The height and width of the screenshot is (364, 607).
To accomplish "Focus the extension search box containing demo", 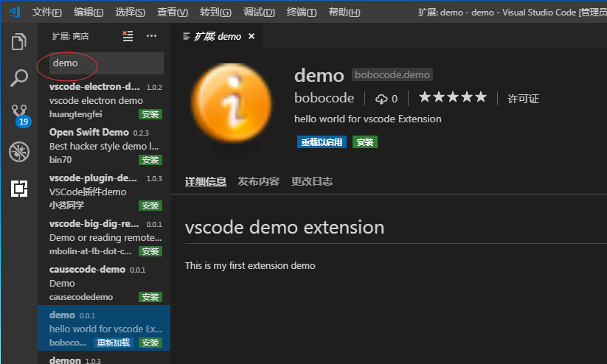I will click(106, 63).
